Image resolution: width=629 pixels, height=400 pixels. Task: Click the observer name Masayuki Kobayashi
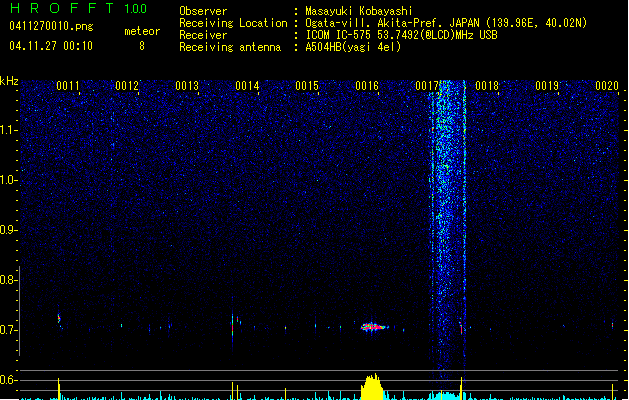359,11
